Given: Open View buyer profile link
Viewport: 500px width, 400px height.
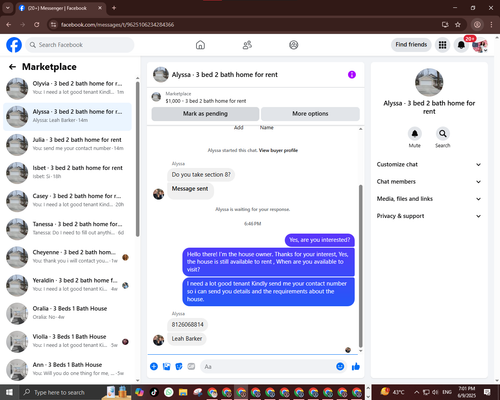Looking at the screenshot, I should [x=278, y=150].
